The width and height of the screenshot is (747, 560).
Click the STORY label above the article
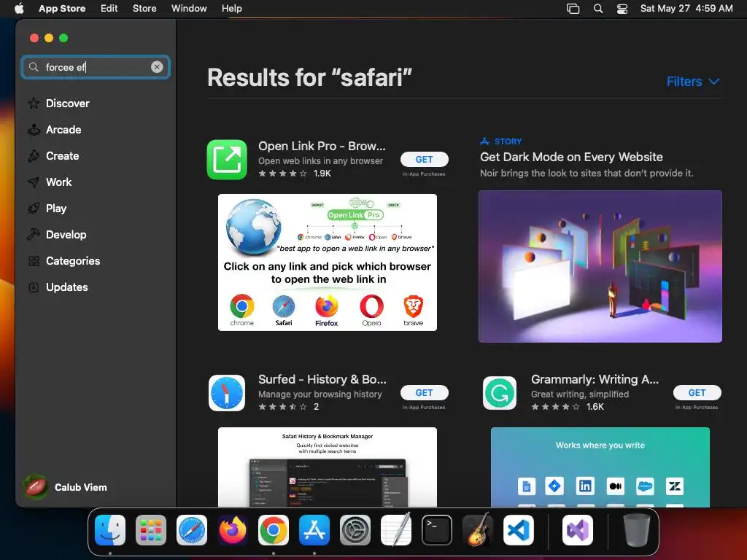click(508, 141)
